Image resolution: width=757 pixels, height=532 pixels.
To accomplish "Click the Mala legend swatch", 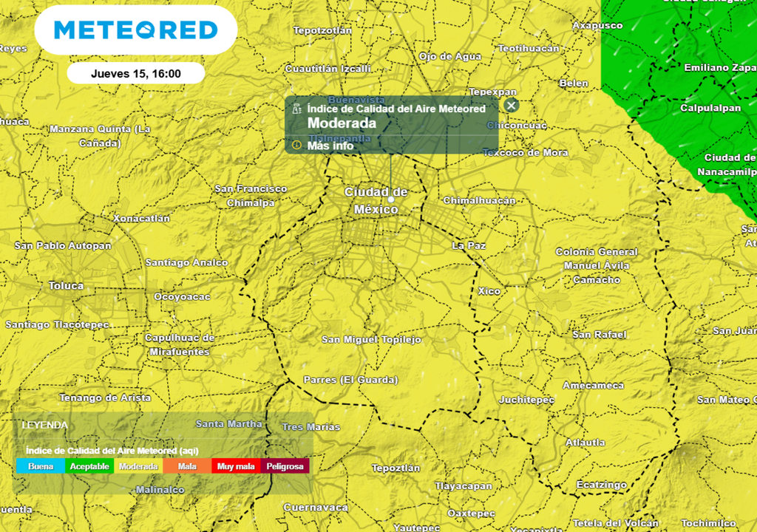I will 187,466.
